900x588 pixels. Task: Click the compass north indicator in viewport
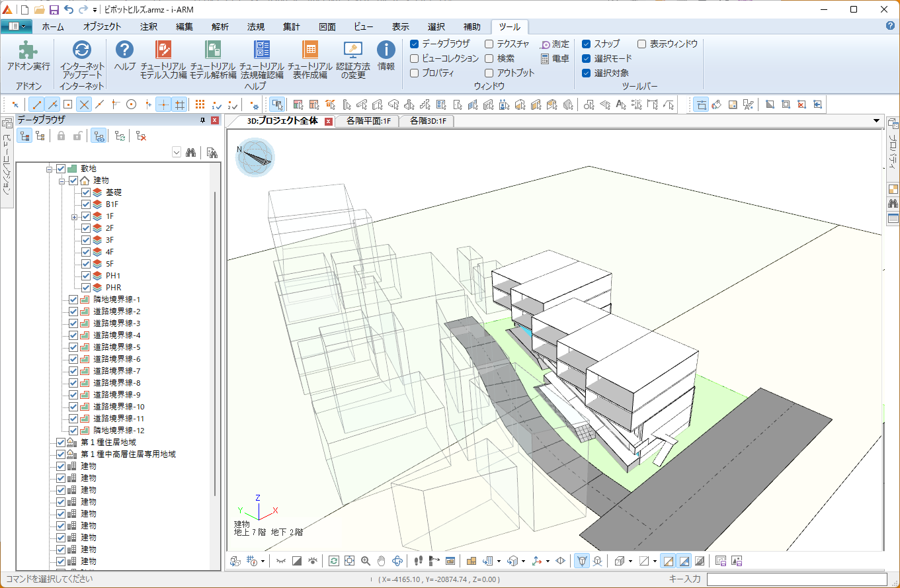pyautogui.click(x=255, y=157)
